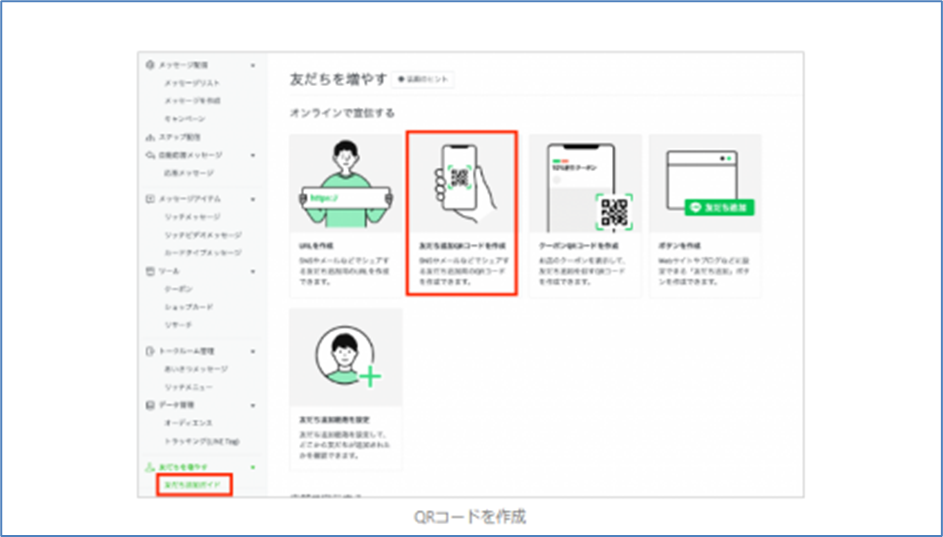
Task: Click the トークルーム管理 section icon
Action: point(150,351)
